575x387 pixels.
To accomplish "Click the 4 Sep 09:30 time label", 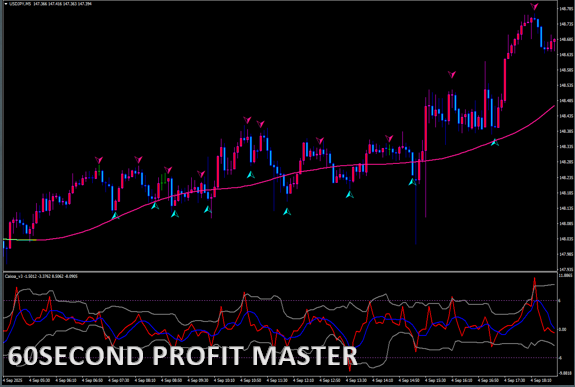I will [x=198, y=381].
